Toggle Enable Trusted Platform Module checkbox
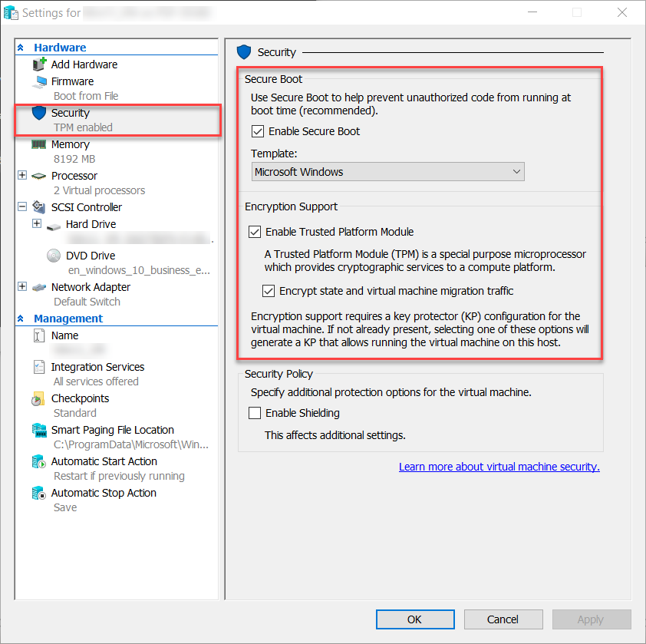 coord(255,232)
